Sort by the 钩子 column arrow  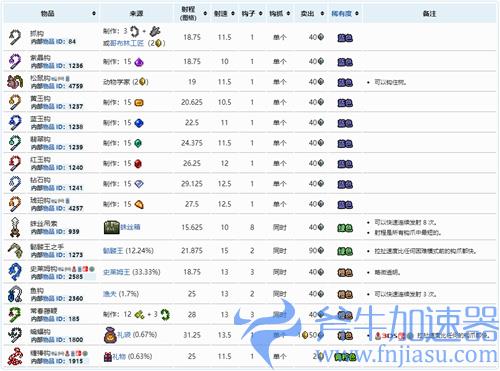pyautogui.click(x=260, y=13)
